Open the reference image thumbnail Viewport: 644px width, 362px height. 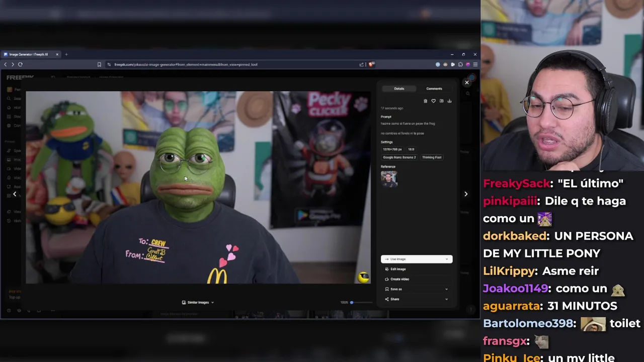[389, 179]
